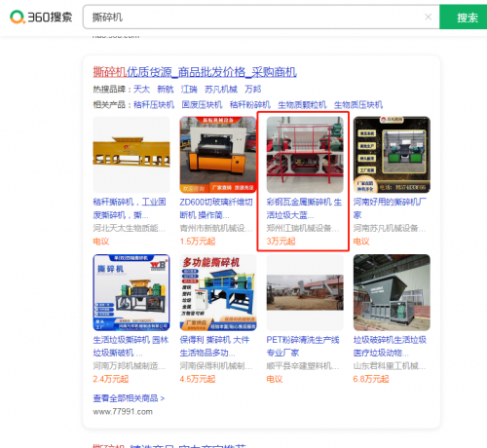Open related product 生物质颗粒机

(x=302, y=105)
